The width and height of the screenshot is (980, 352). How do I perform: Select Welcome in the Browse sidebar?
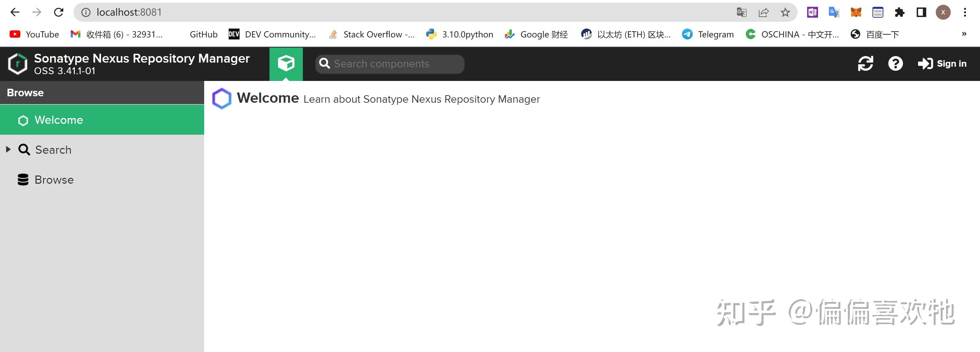[102, 120]
